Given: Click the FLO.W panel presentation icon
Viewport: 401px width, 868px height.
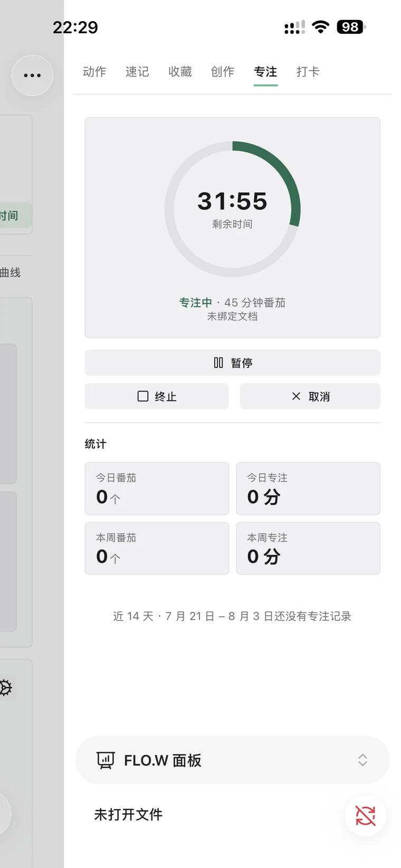Looking at the screenshot, I should click(106, 760).
